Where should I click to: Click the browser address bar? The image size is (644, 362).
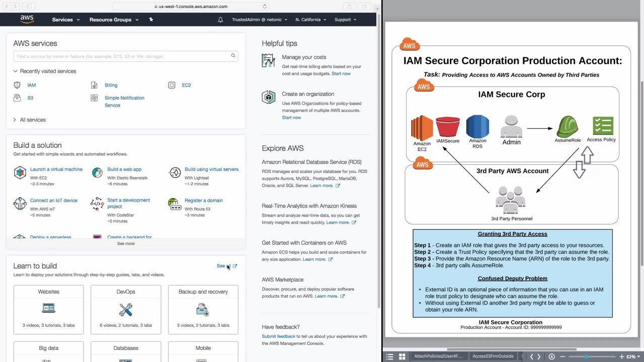(x=191, y=7)
